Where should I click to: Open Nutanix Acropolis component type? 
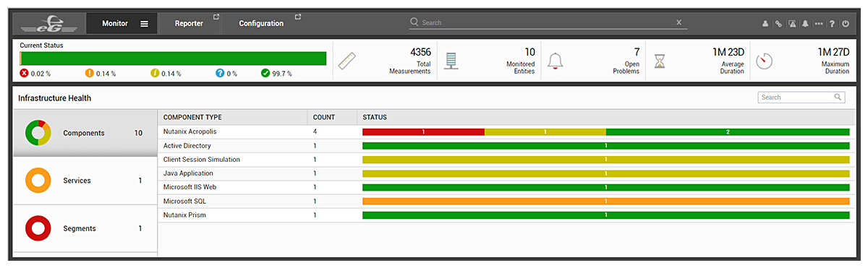tap(190, 131)
